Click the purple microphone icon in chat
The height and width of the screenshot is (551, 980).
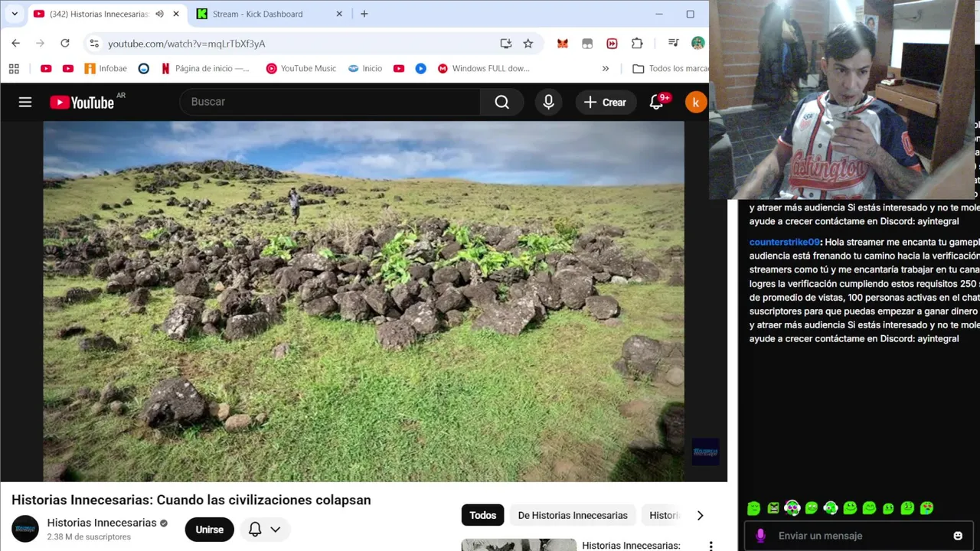coord(760,536)
